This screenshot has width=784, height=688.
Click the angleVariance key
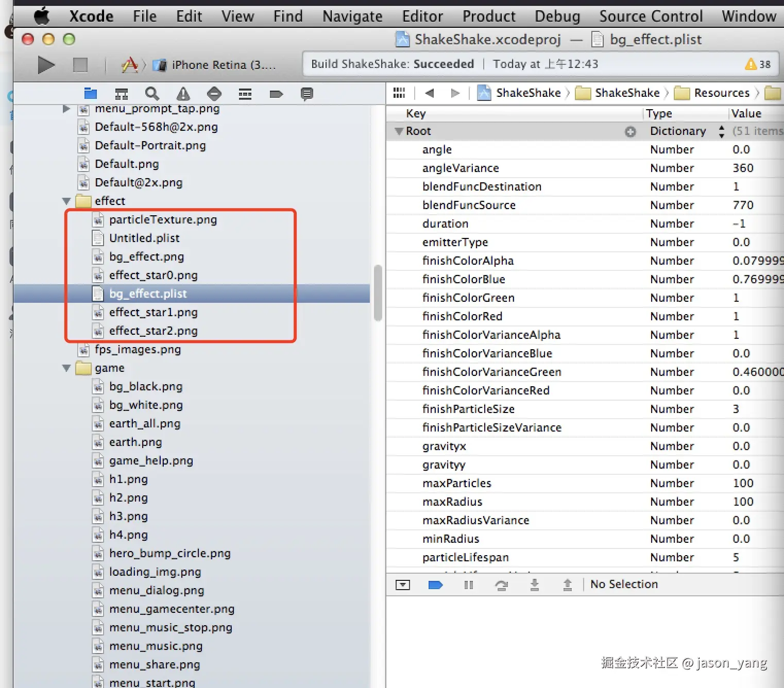pos(461,168)
